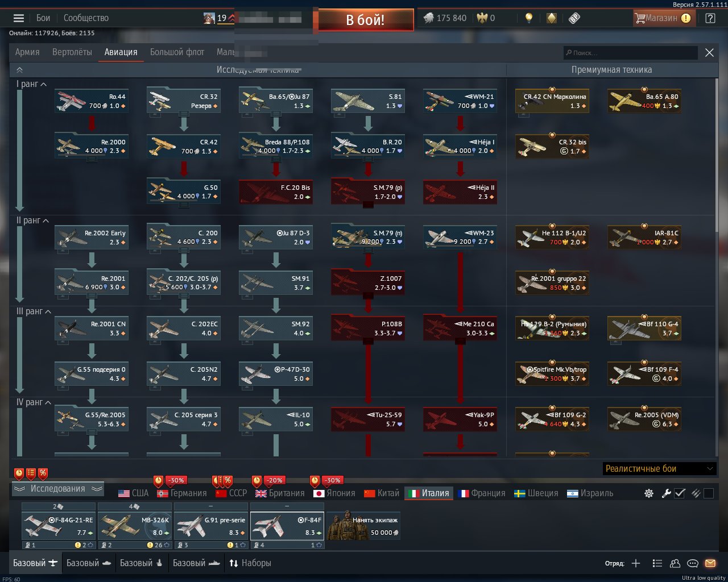Select the Базовый aircraft preset

point(35,563)
